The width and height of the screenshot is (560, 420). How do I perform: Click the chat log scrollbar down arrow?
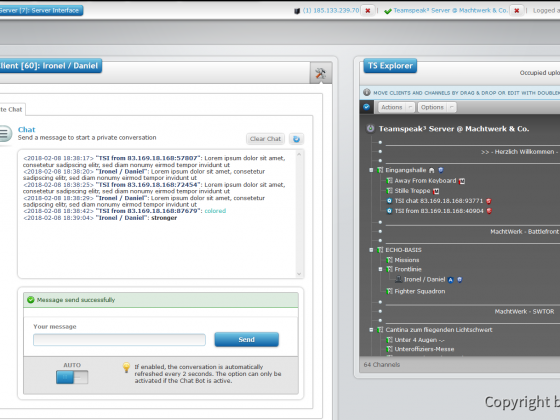pos(299,274)
